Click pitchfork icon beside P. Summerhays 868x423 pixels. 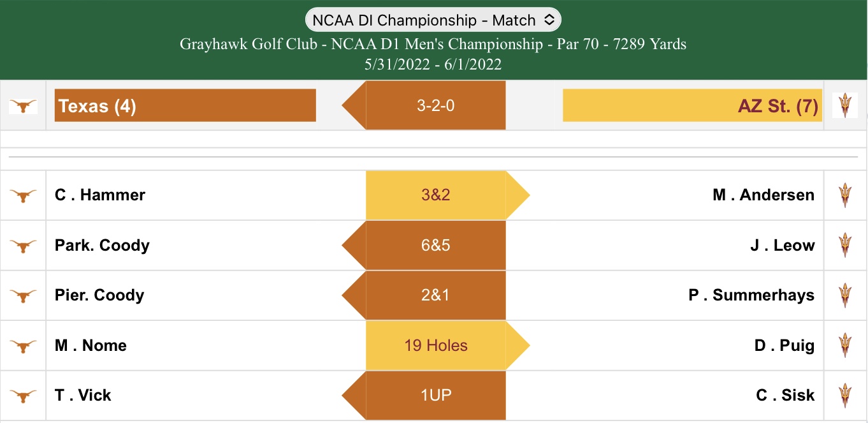pyautogui.click(x=845, y=295)
